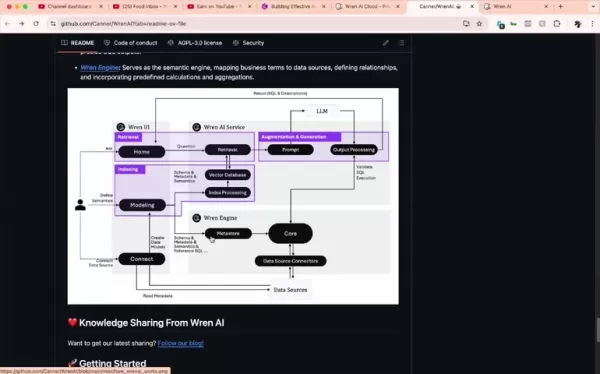Go back with the browser back arrow
This screenshot has width=600, height=374.
(x=7, y=24)
